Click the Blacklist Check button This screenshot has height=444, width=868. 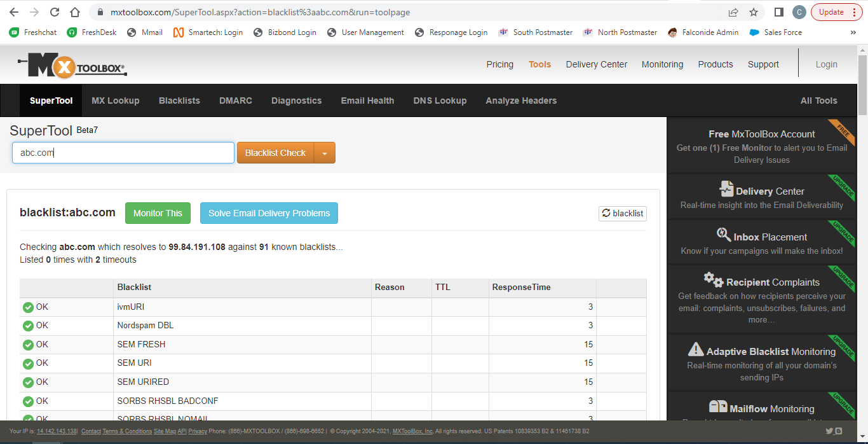(x=276, y=153)
